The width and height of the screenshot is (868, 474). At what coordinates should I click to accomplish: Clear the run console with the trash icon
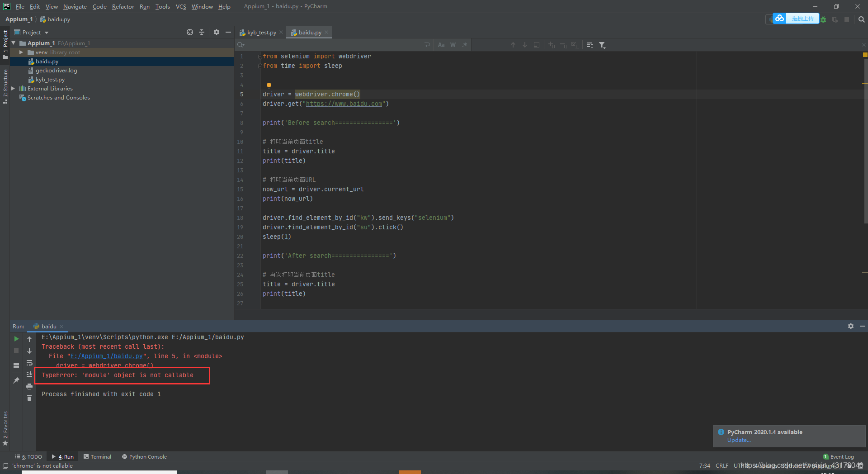point(29,398)
